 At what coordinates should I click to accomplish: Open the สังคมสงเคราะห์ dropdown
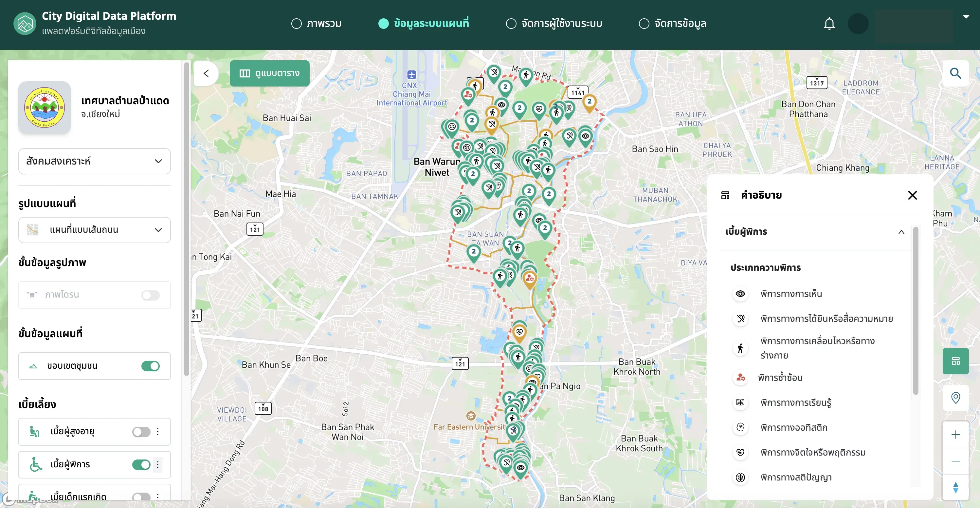(x=94, y=161)
